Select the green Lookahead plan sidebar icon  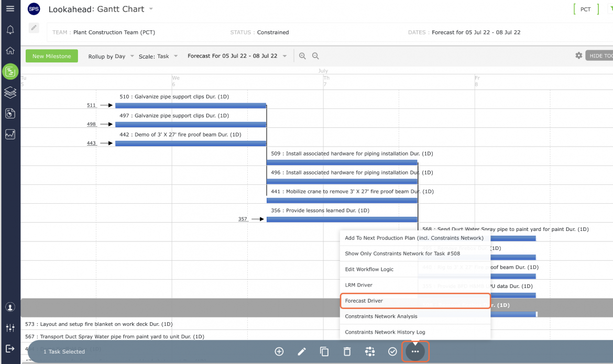tap(10, 72)
